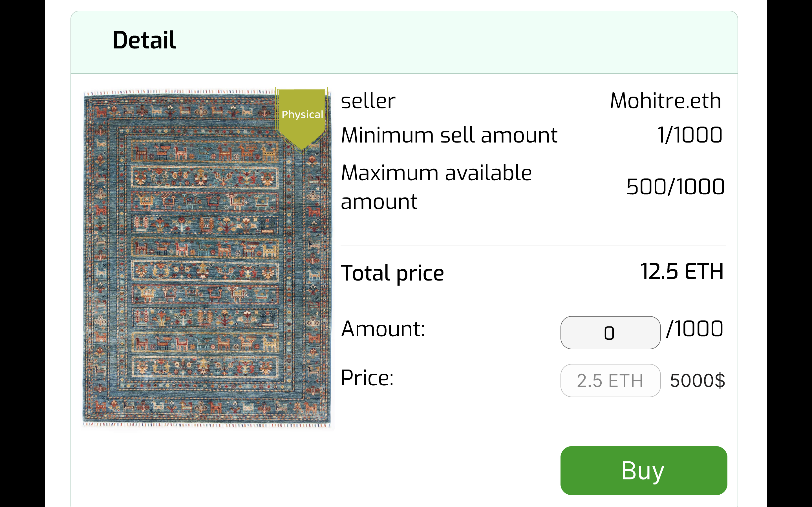Click the /1000 suffix beside Amount

click(694, 329)
